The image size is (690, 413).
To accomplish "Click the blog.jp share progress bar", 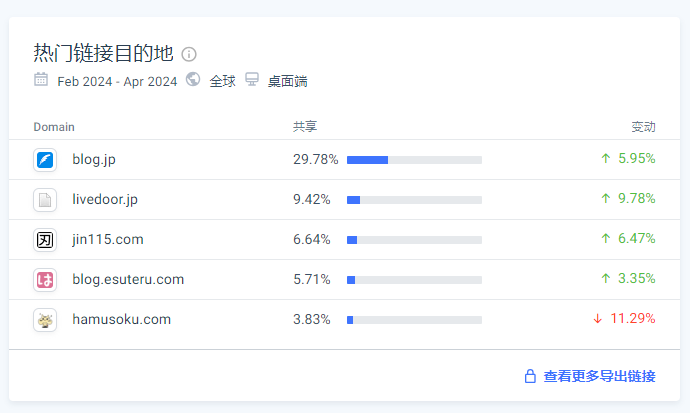I will coord(414,160).
